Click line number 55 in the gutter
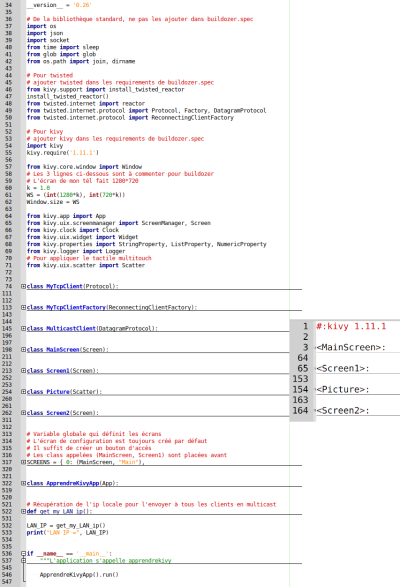The width and height of the screenshot is (400, 587). coord(9,153)
